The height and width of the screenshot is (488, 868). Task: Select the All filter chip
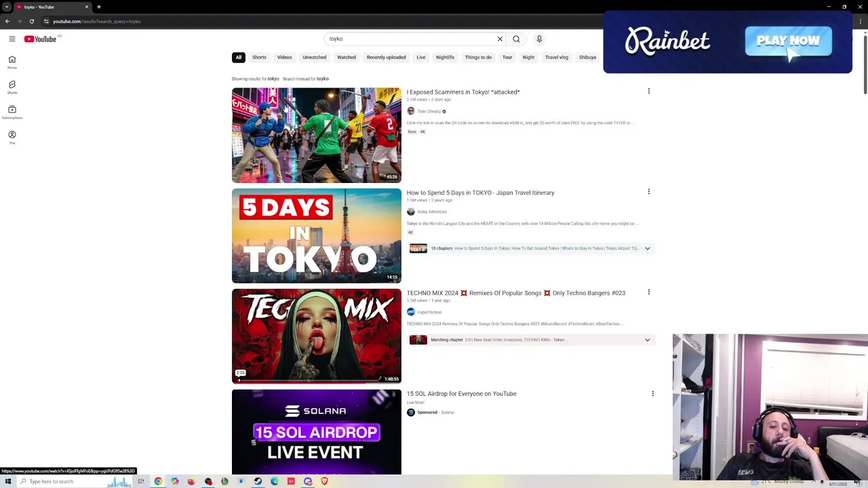[239, 58]
